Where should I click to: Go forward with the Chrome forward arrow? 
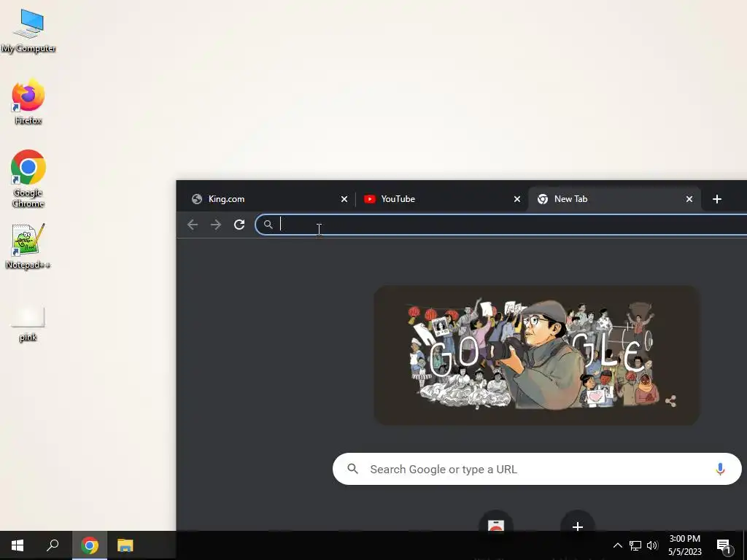point(216,225)
